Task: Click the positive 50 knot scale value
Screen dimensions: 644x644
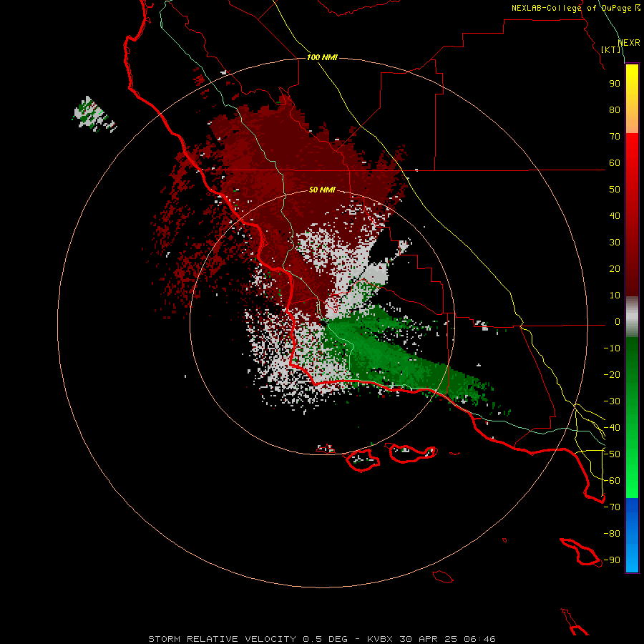Action: [615, 190]
